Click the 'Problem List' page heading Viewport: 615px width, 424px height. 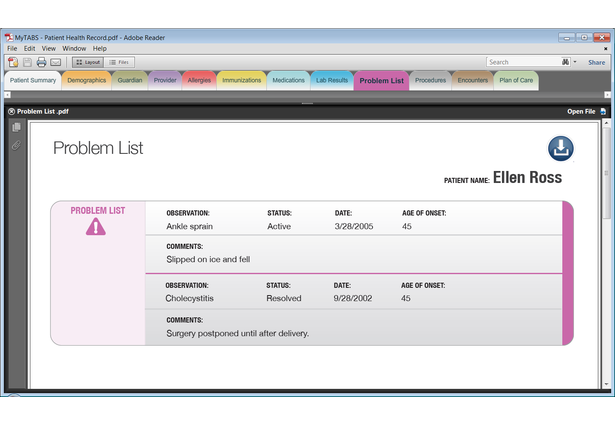click(98, 148)
